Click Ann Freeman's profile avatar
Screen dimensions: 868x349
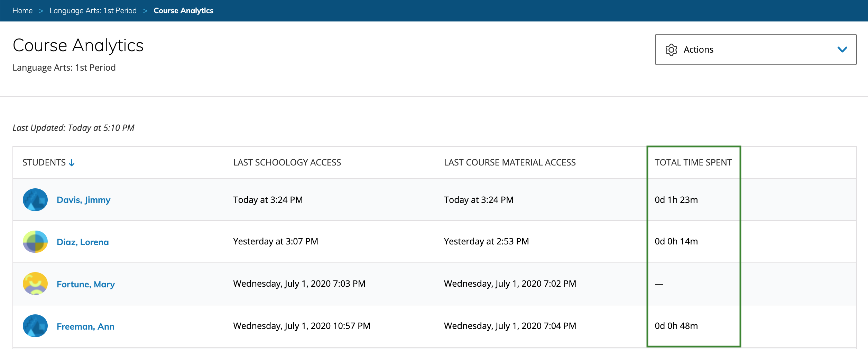[x=35, y=326]
